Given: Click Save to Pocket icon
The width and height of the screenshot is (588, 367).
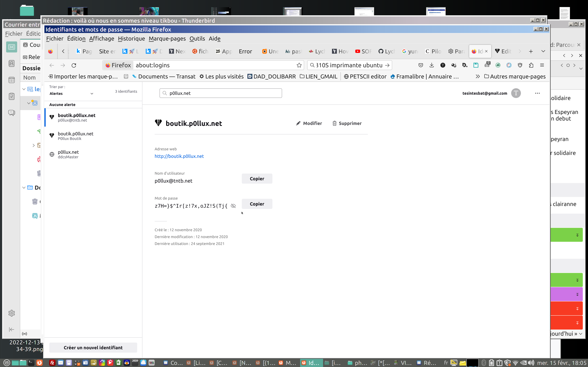Looking at the screenshot, I should [x=421, y=65].
